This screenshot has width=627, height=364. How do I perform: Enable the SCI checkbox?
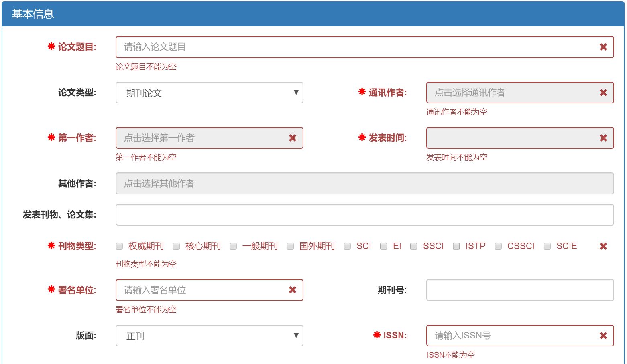(x=347, y=246)
